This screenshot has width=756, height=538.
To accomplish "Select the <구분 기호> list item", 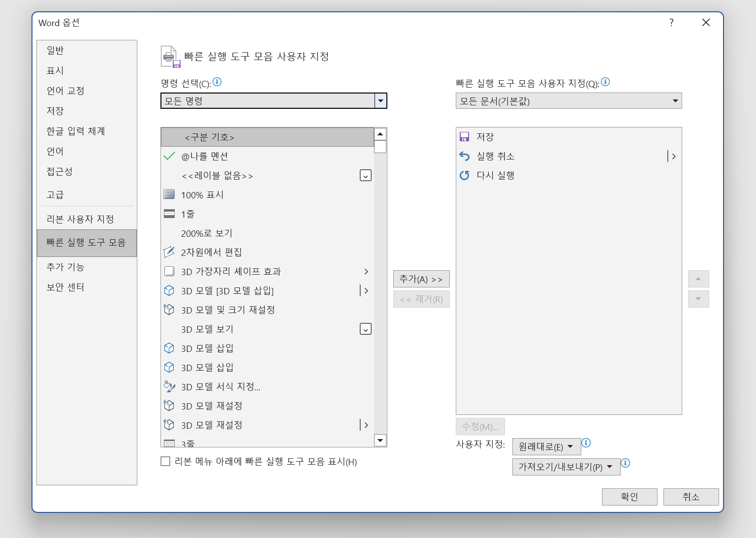I will [267, 137].
